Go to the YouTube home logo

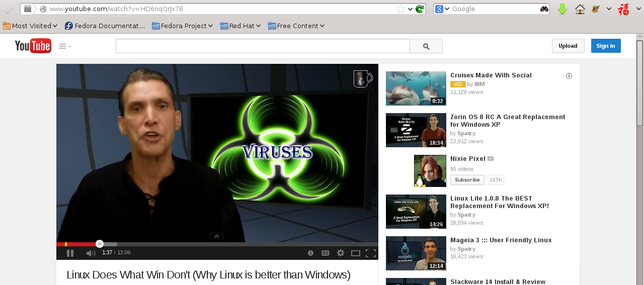(33, 46)
